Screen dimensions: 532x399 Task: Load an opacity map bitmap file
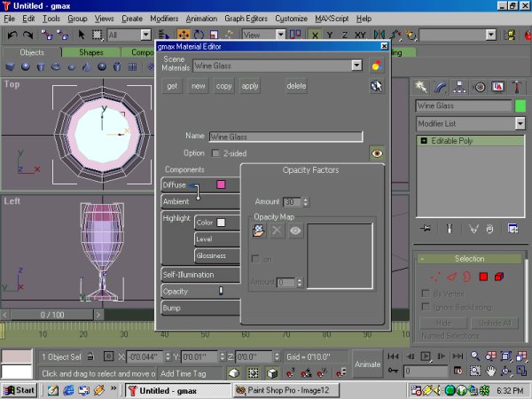tap(259, 231)
